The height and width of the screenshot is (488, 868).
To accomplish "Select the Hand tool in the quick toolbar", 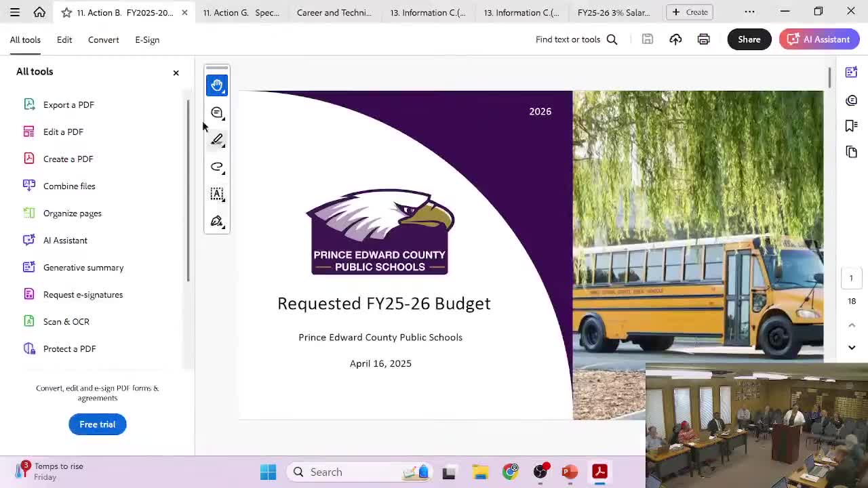I will (x=217, y=85).
